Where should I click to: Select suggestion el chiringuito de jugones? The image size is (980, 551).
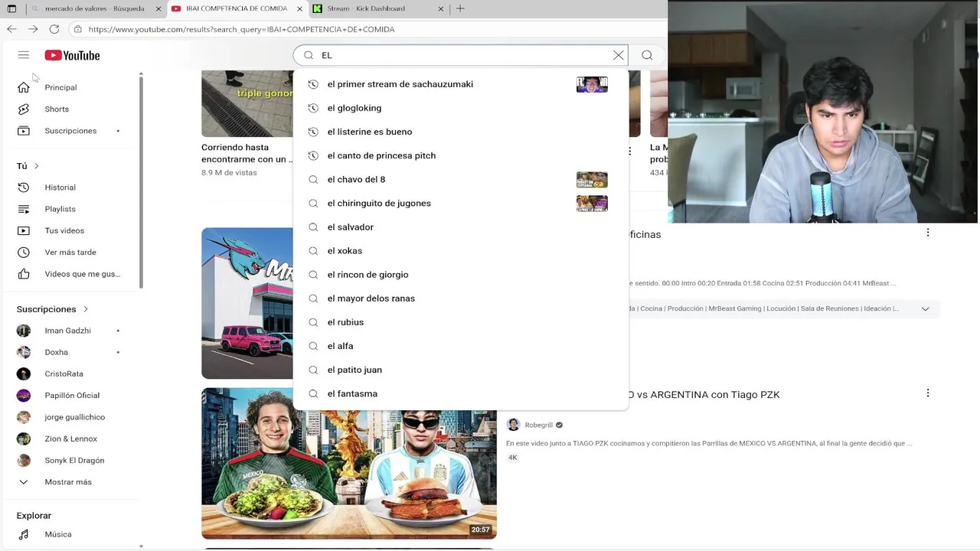(x=460, y=203)
